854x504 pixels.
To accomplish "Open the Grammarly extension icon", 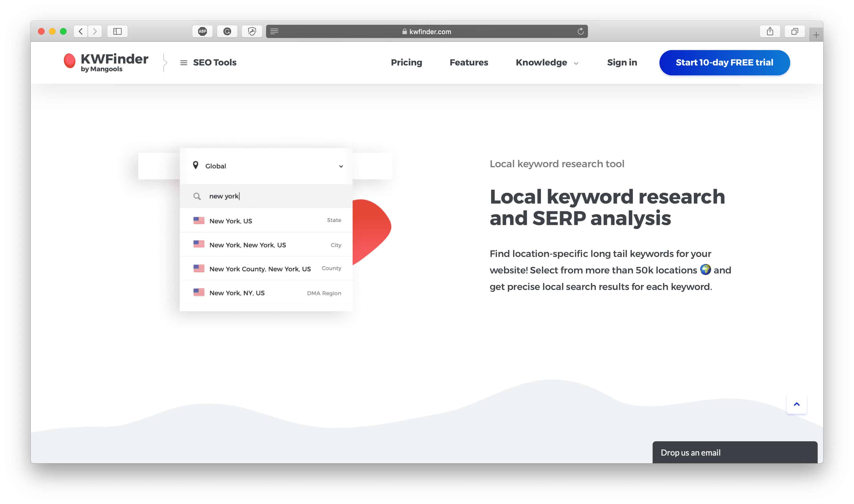I will [x=227, y=31].
